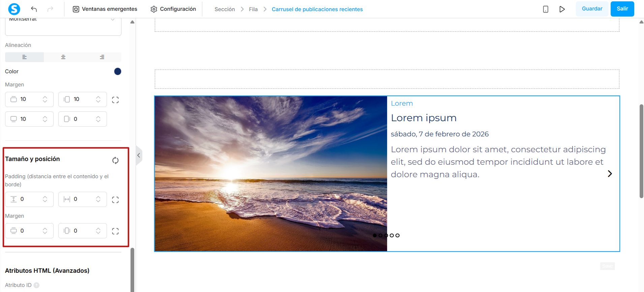This screenshot has width=644, height=292.
Task: Switch to mobile device preview
Action: point(546,9)
